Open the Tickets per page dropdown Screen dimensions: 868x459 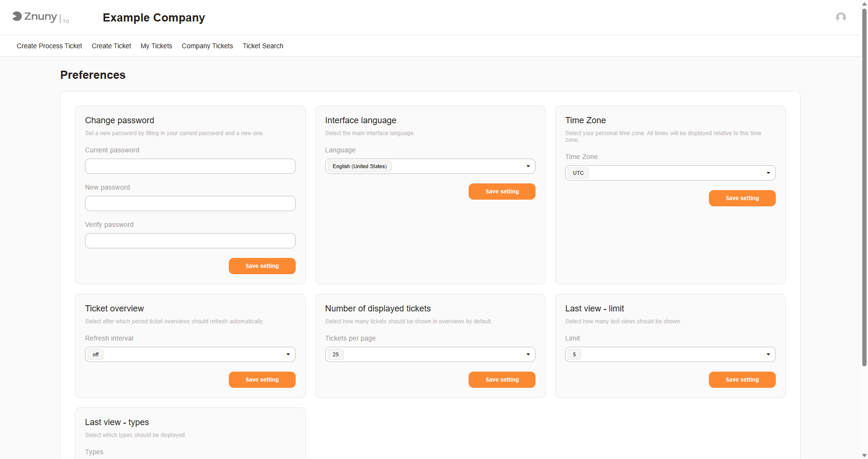tap(527, 354)
